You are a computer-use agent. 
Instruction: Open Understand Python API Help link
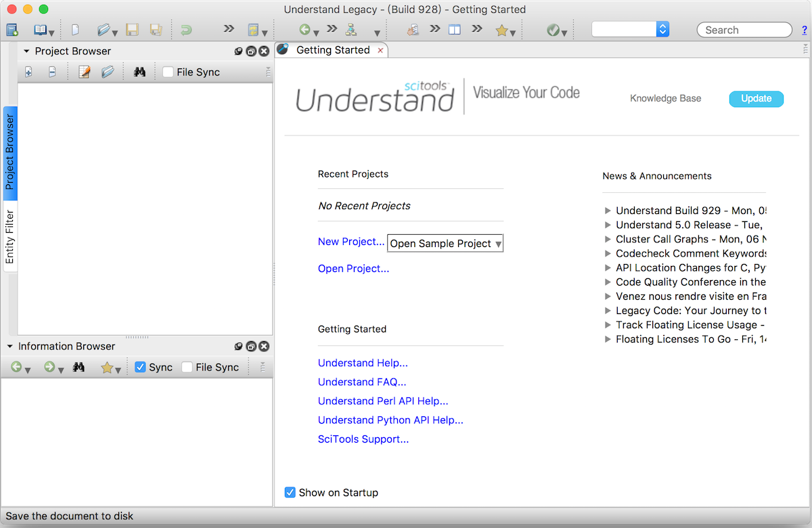pos(390,420)
